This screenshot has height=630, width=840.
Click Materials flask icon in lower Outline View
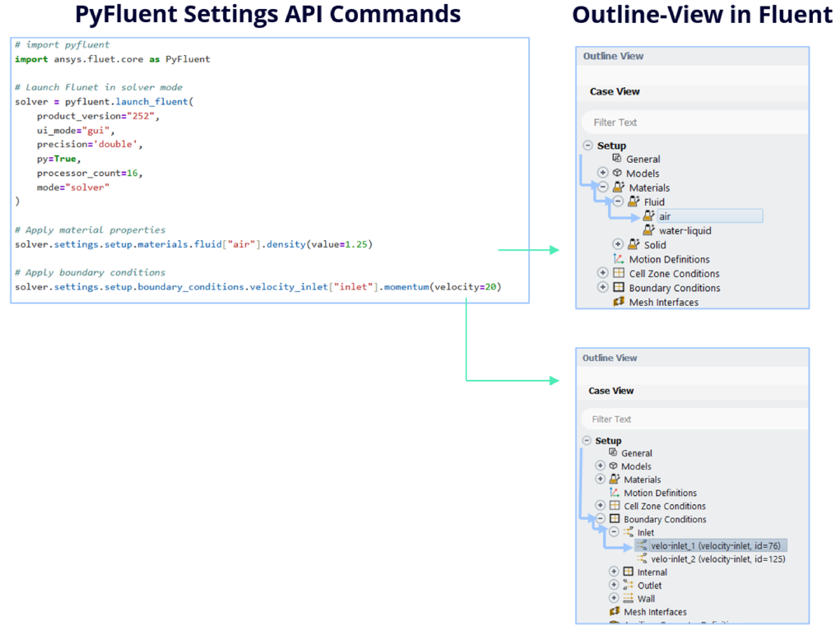615,479
